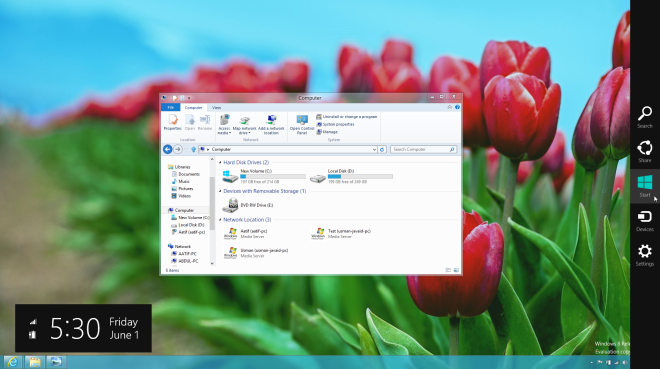Screen dimensions: 660x369
Task: Open Music library in the navigation pane
Action: (181, 181)
